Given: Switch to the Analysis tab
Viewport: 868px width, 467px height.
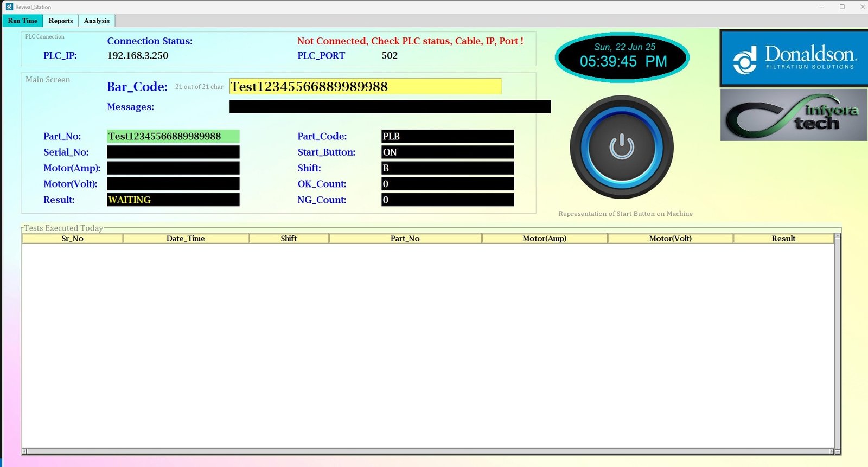Looking at the screenshot, I should click(x=97, y=21).
